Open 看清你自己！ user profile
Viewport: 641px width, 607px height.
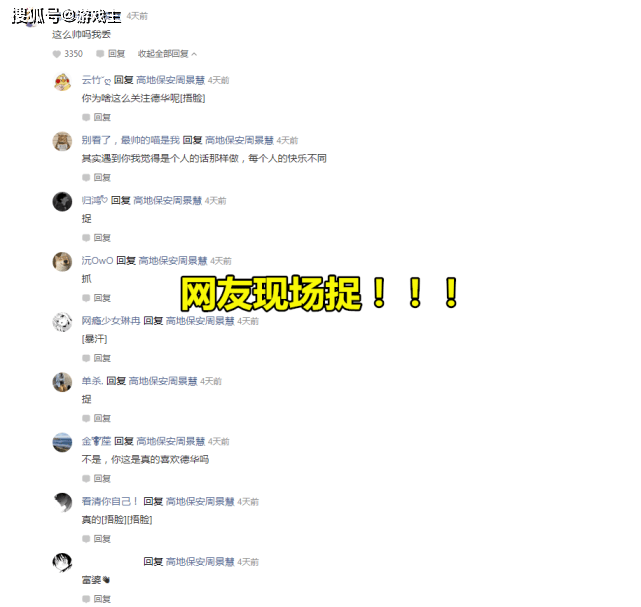(x=110, y=501)
